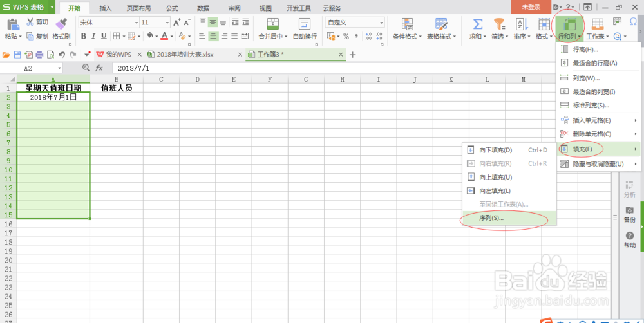Open the Worksheet (工作表) dropdown
Image resolution: width=644 pixels, height=323 pixels.
coord(597,37)
